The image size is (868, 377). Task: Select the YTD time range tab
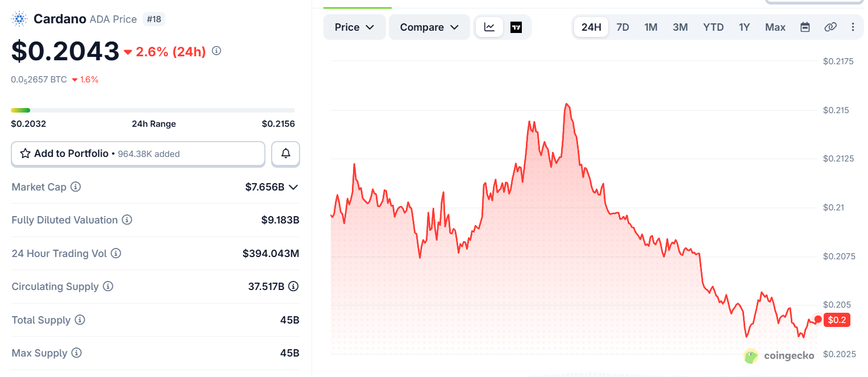coord(713,27)
